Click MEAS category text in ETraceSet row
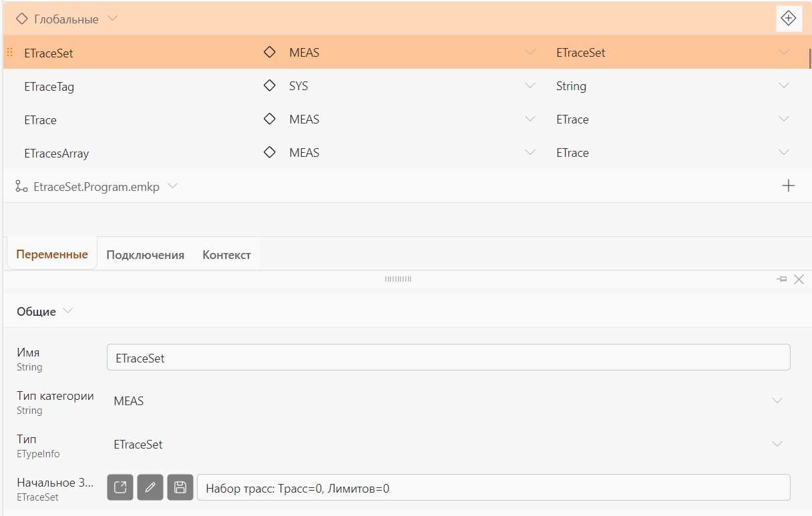The height and width of the screenshot is (516, 812). (304, 52)
